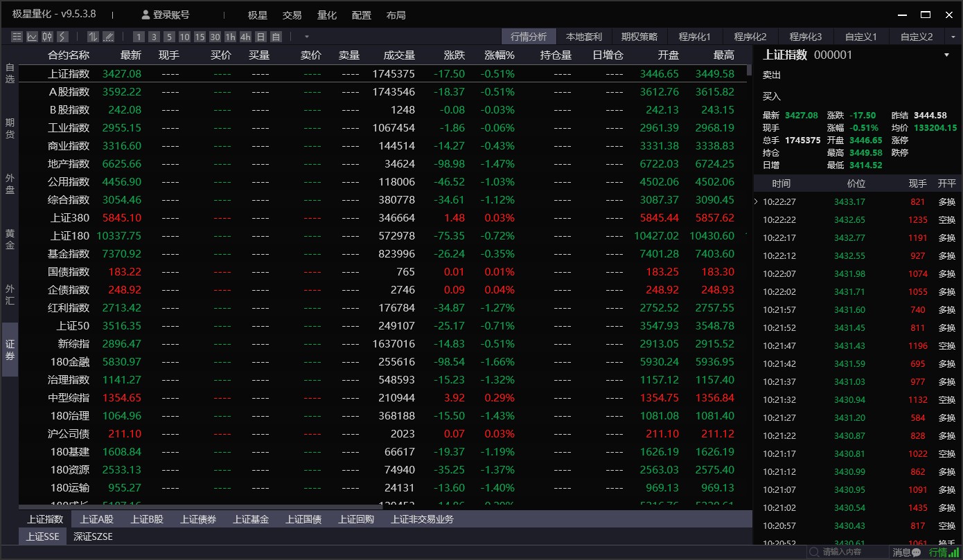
Task: Set chart period to 3 minutes
Action: pos(154,37)
